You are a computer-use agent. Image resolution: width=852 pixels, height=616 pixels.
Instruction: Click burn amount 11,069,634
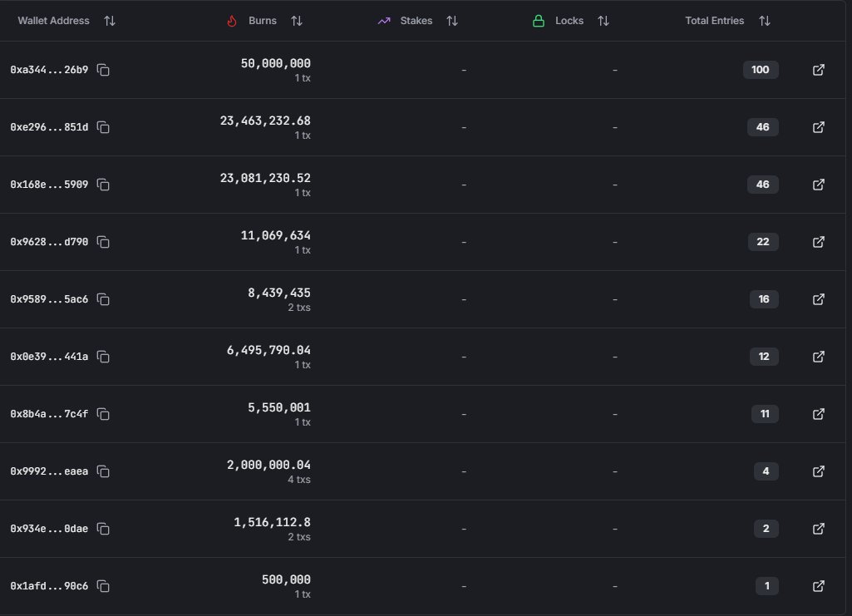pos(275,235)
